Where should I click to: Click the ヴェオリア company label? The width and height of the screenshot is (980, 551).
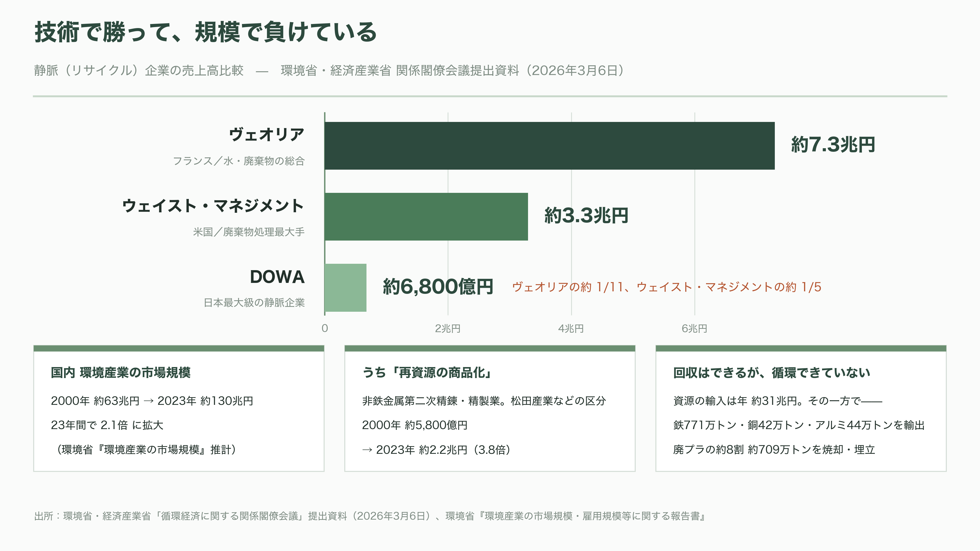pyautogui.click(x=267, y=135)
